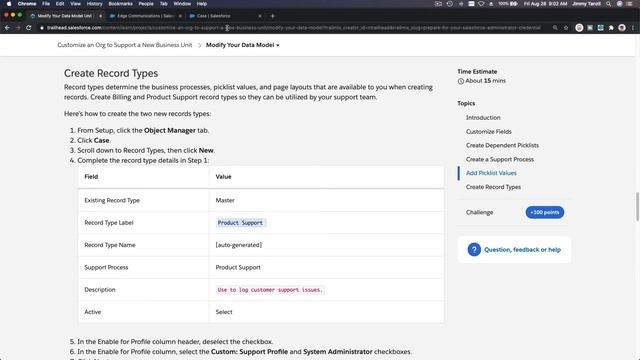640x360 pixels.
Task: Close the Modify Your Data Model tab
Action: point(100,16)
